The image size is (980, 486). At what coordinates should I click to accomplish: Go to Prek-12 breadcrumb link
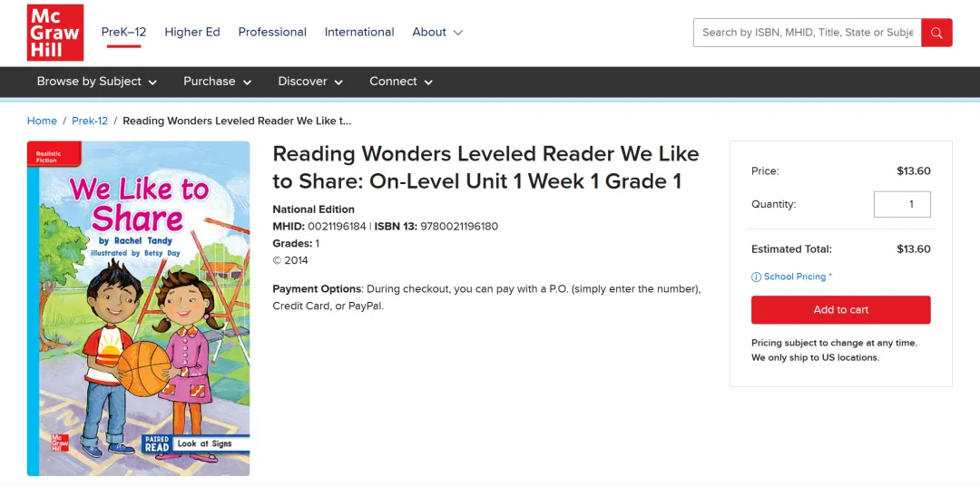tap(90, 121)
